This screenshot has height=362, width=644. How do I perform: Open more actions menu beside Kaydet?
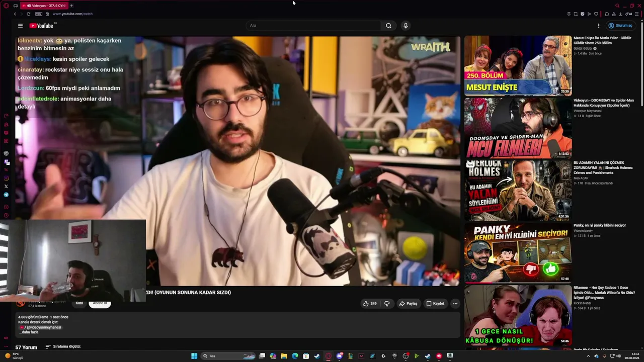click(455, 304)
